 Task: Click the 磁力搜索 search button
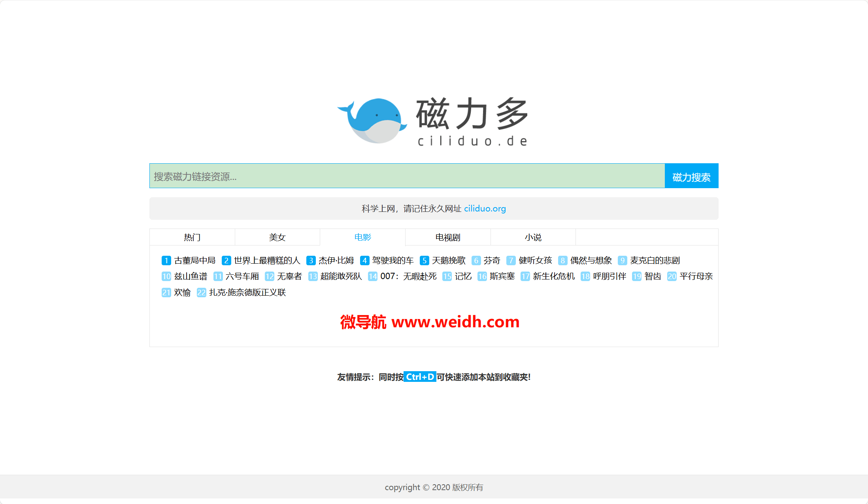point(691,176)
